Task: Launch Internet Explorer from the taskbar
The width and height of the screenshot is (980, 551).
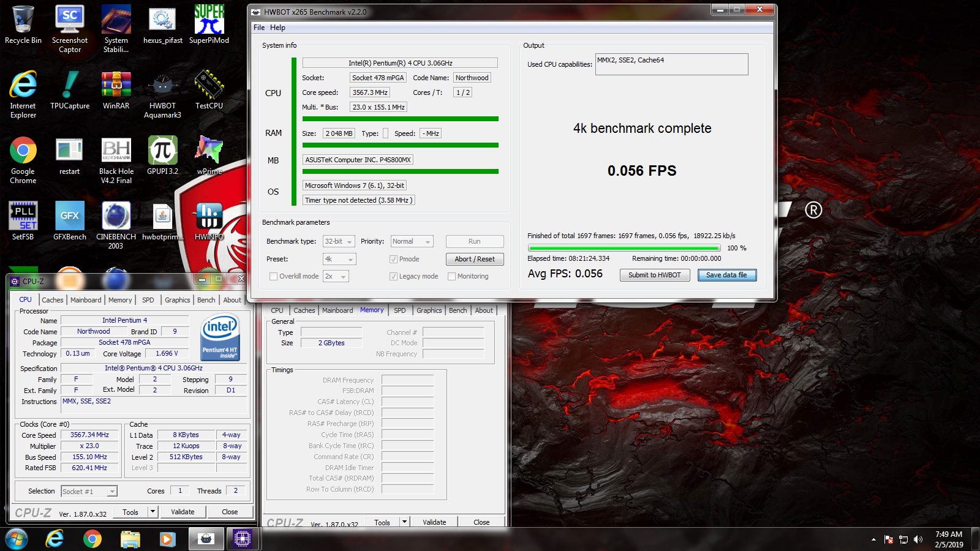Action: 55,539
